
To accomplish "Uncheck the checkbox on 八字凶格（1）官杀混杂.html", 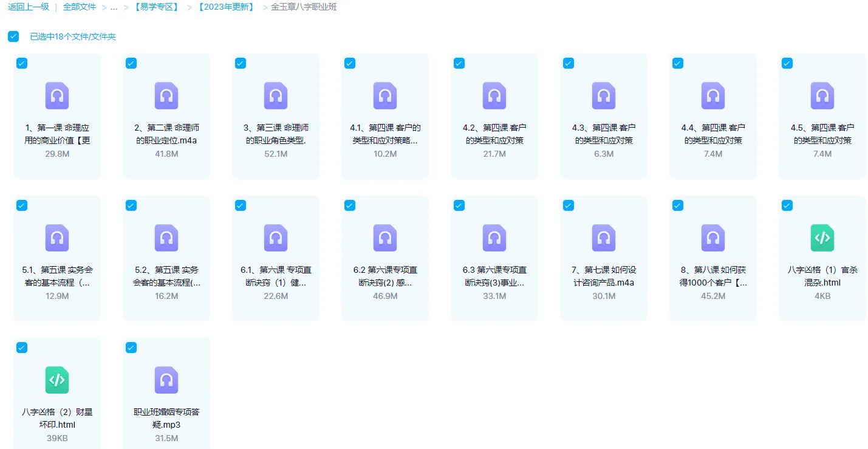I will (x=787, y=205).
